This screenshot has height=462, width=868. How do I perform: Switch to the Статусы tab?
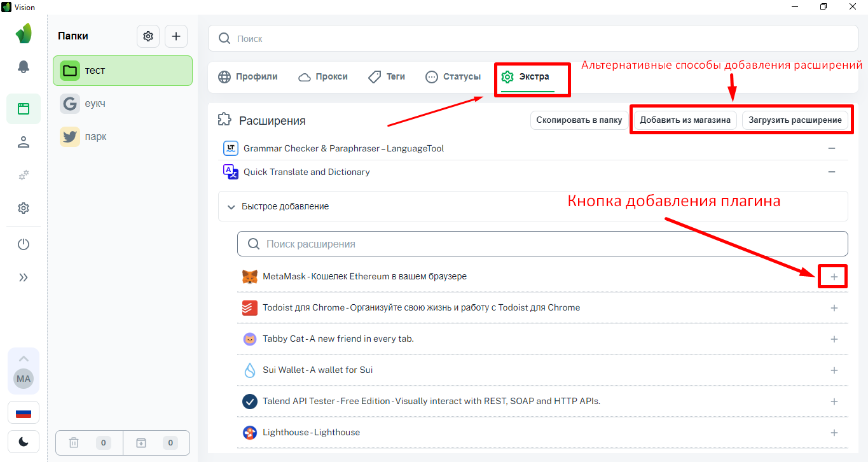coord(453,76)
